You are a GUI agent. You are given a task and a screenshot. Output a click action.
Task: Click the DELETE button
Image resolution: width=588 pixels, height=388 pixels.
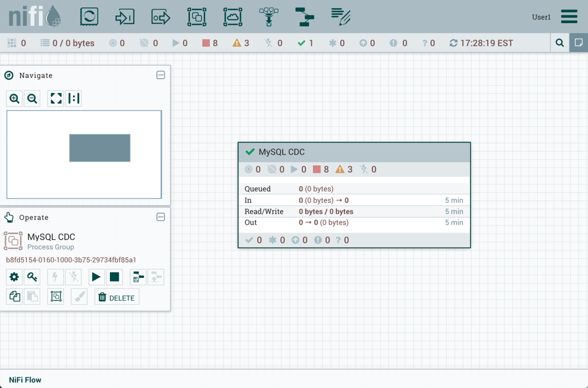point(117,297)
